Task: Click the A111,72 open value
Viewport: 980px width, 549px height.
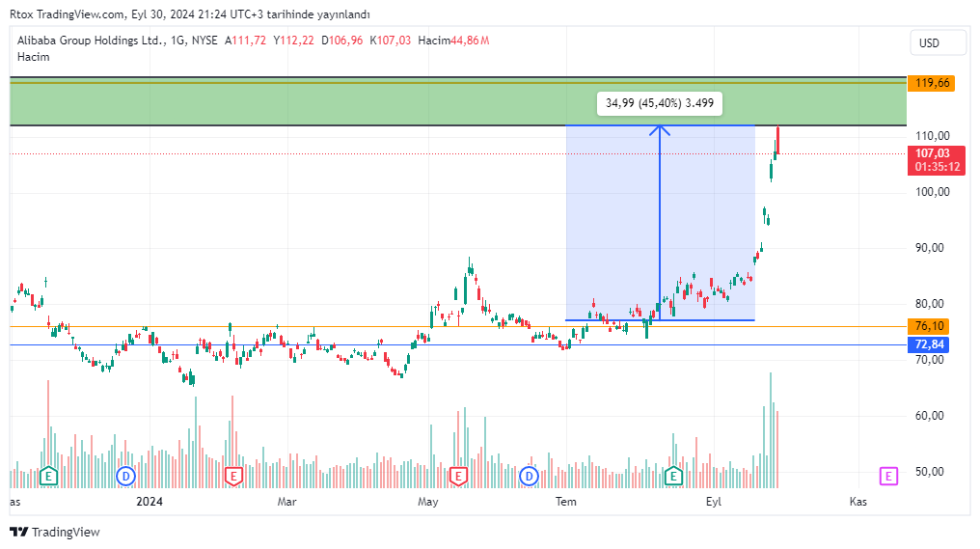Action: tap(245, 41)
